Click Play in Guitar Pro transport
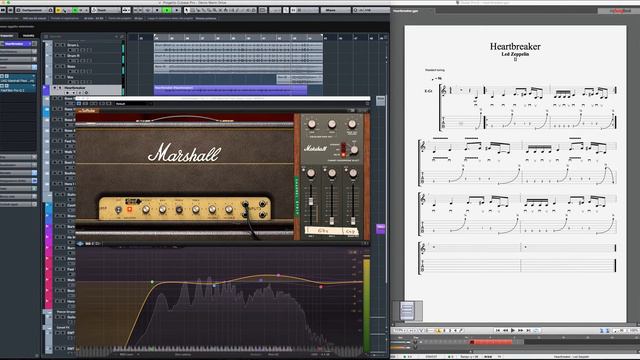The height and width of the screenshot is (360, 640). click(x=513, y=330)
